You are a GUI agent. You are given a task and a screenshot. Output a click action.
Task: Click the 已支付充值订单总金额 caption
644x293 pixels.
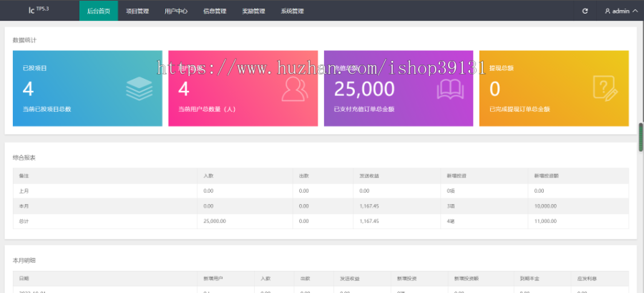(364, 110)
